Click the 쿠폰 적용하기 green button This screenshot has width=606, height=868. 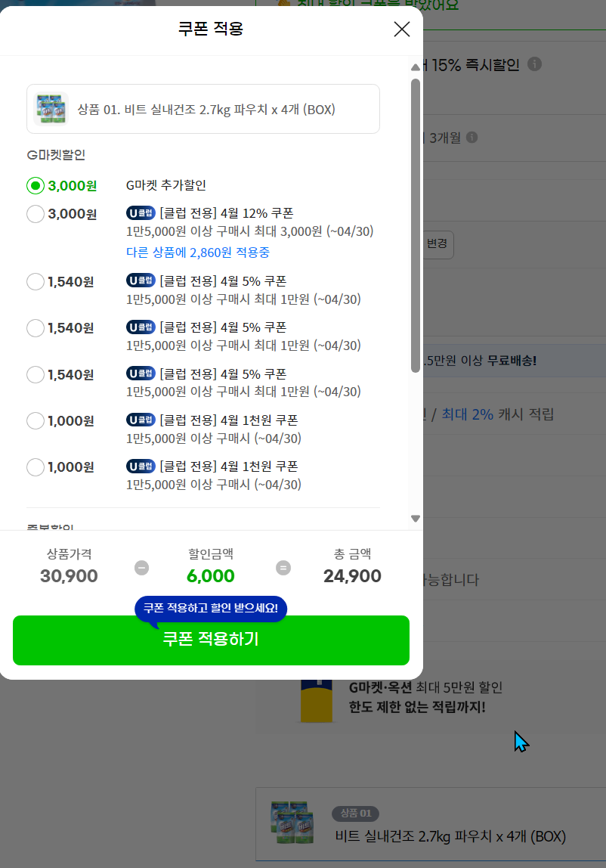tap(211, 640)
